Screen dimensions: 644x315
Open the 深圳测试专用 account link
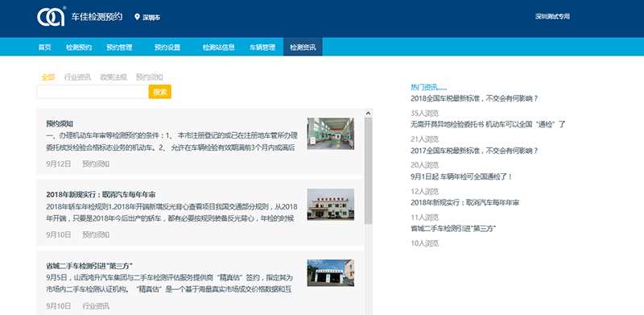(552, 17)
